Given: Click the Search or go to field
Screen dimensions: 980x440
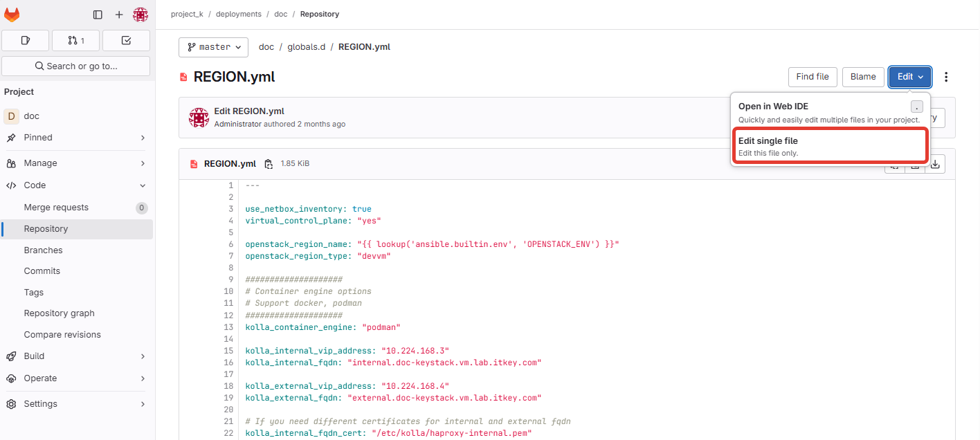Looking at the screenshot, I should (76, 66).
